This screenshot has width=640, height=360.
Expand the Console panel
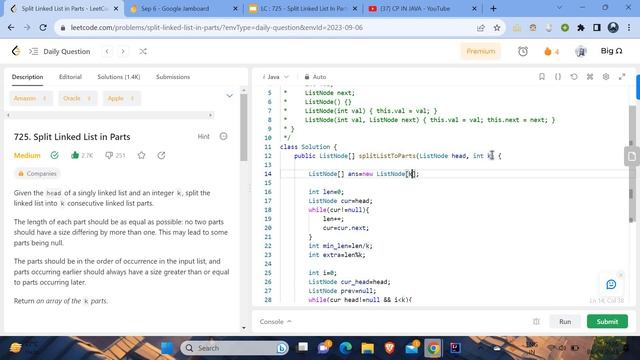276,322
